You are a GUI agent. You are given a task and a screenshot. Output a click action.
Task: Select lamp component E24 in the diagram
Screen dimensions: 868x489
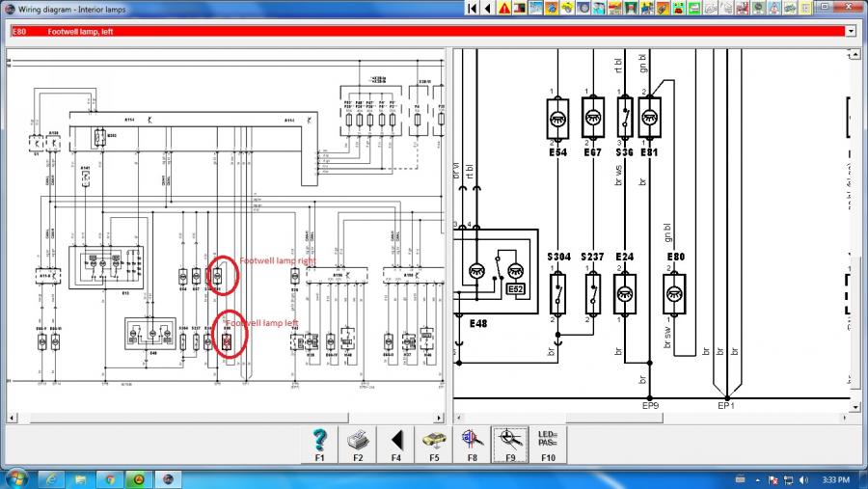click(x=625, y=293)
